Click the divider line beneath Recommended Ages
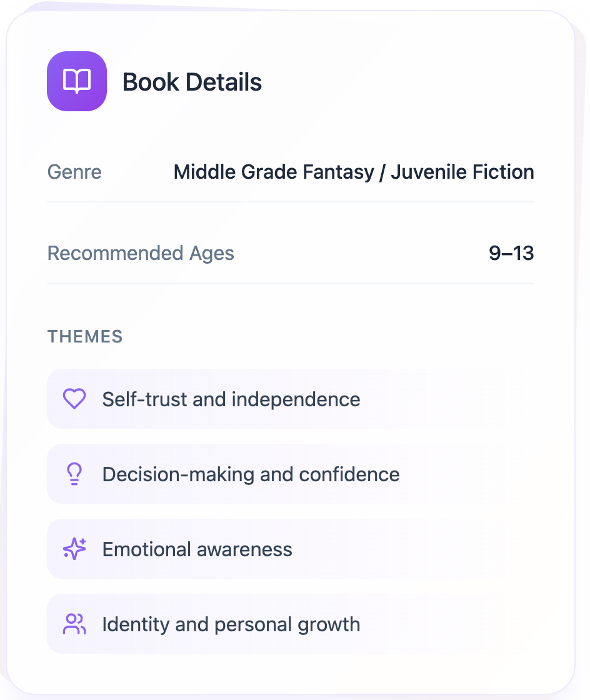The width and height of the screenshot is (590, 700). [291, 283]
